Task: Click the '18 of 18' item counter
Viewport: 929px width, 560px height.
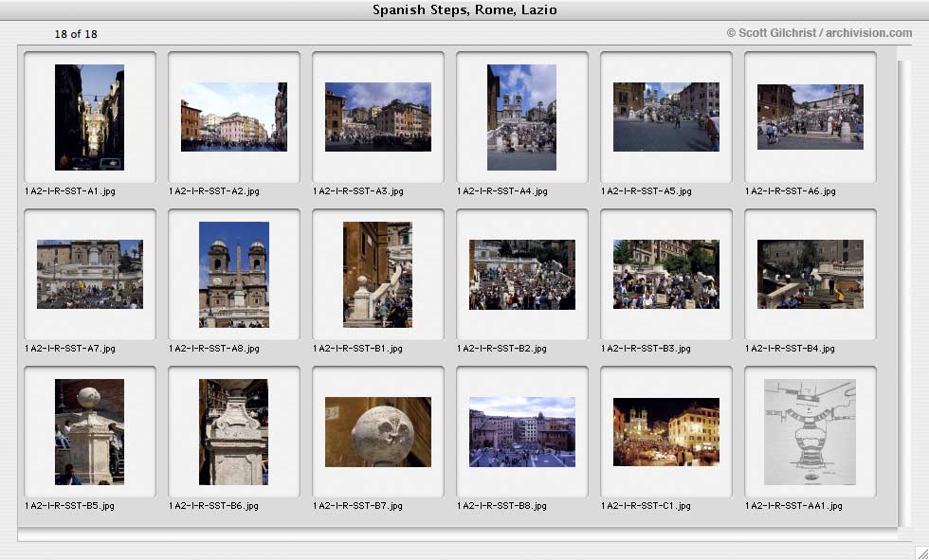Action: click(76, 34)
